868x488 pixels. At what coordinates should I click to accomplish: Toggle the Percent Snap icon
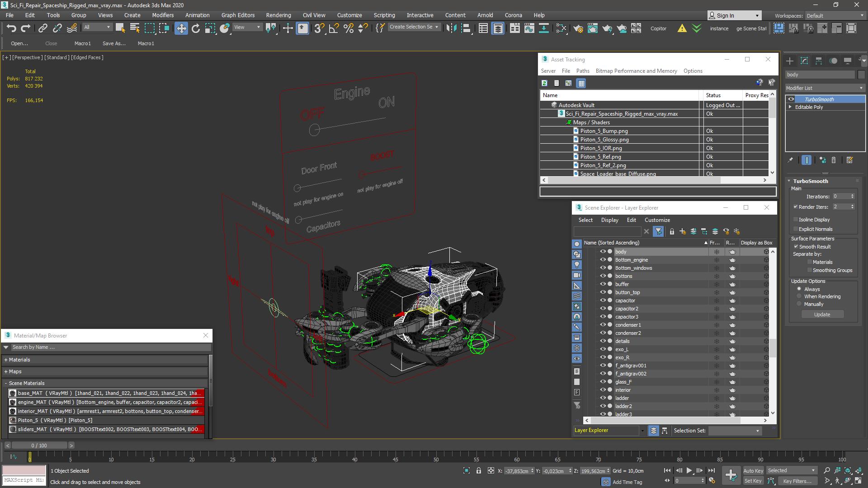click(x=349, y=28)
